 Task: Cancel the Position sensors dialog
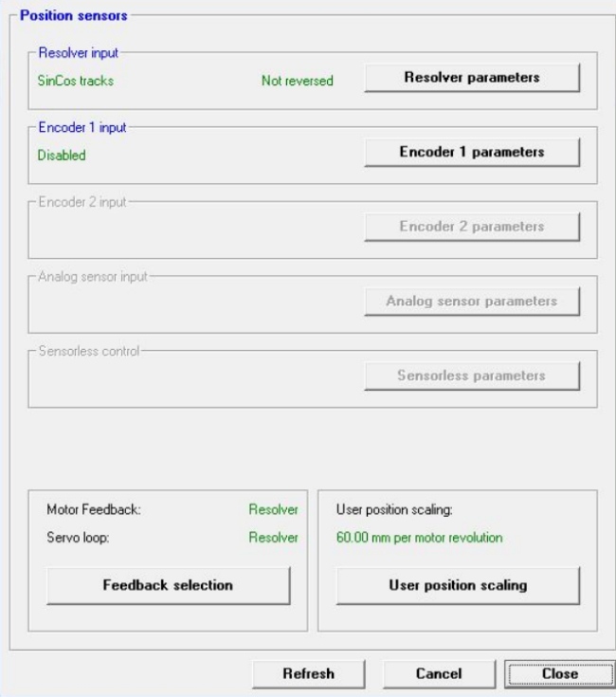click(x=439, y=673)
